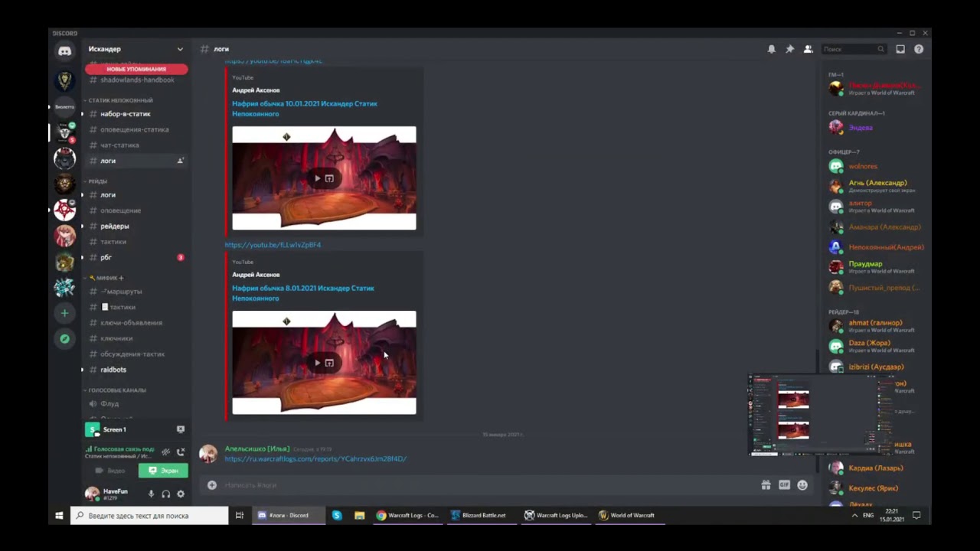The image size is (980, 551).
Task: Play the 10.01.2021 video thumbnail
Action: click(x=318, y=178)
